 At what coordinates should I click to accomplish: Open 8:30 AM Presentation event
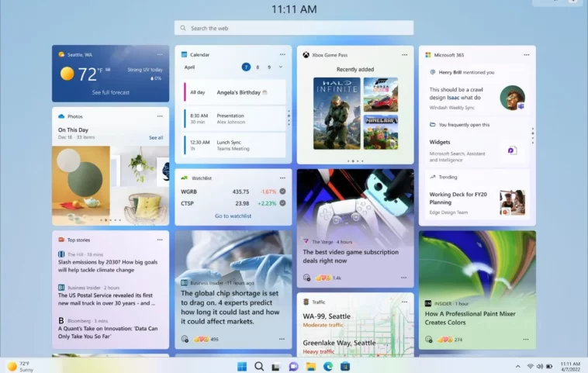click(233, 119)
